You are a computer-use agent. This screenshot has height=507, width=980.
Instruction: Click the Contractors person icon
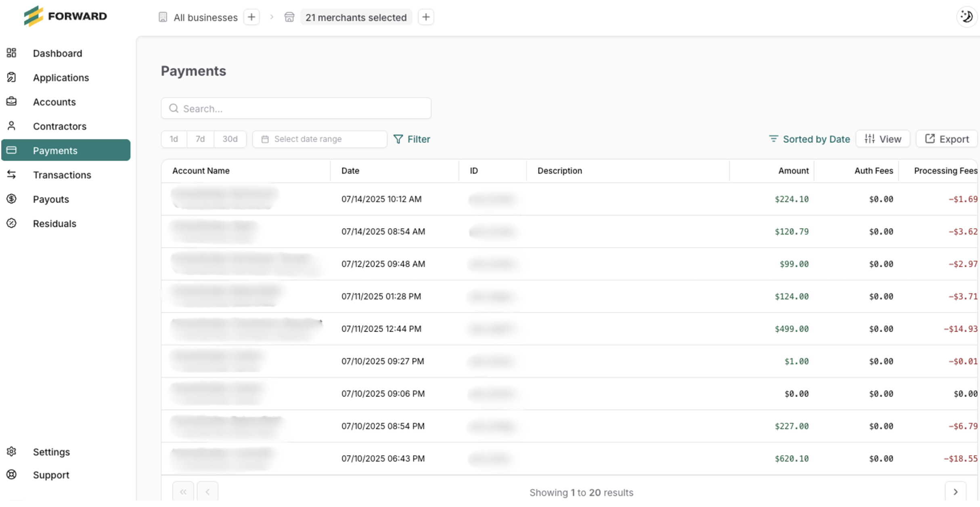(11, 126)
